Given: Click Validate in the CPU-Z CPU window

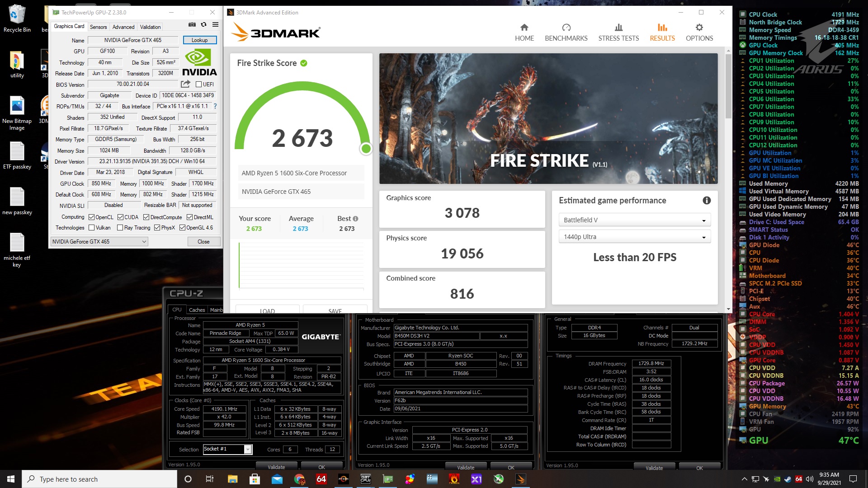Looking at the screenshot, I should pyautogui.click(x=276, y=467).
